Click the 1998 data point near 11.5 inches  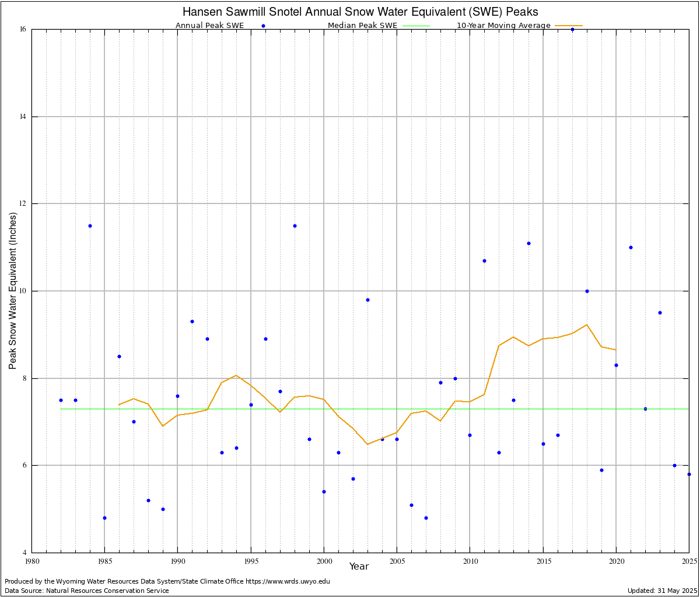[295, 226]
